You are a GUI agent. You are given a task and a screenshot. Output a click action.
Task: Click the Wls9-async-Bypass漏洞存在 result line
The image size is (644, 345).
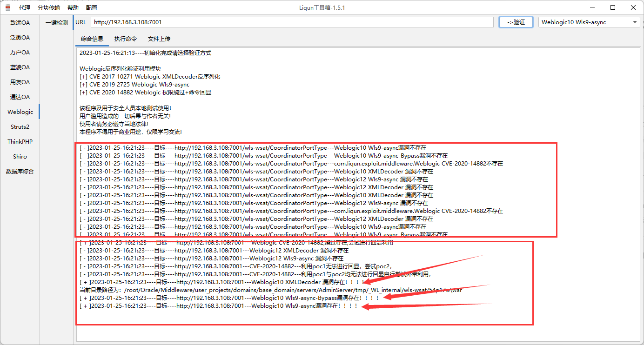click(x=230, y=298)
